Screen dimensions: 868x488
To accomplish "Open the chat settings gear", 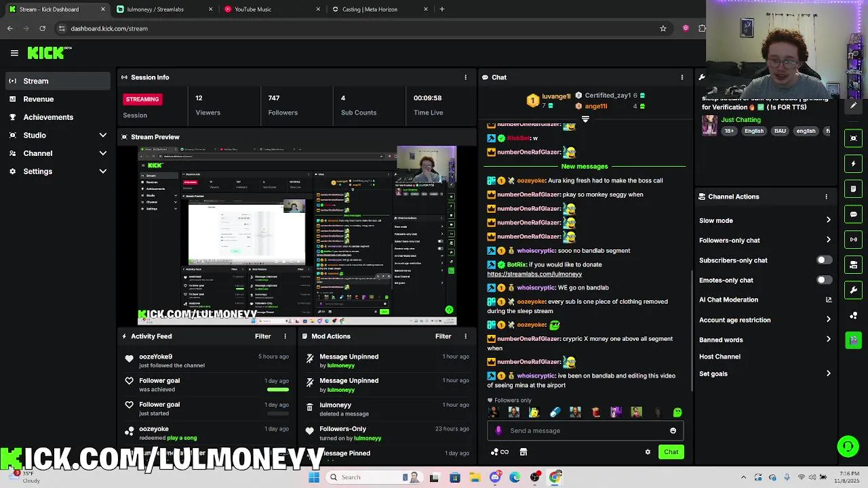I will tap(648, 452).
